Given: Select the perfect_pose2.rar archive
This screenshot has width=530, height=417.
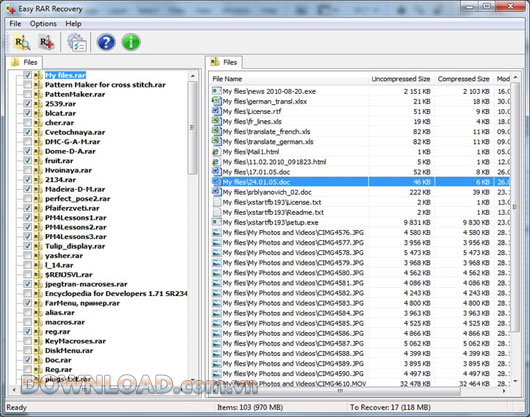Looking at the screenshot, I should click(x=77, y=199).
